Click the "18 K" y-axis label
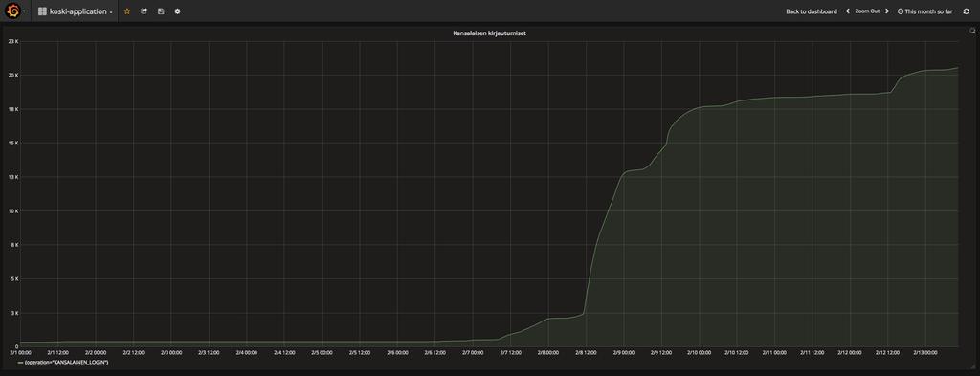 click(12, 109)
